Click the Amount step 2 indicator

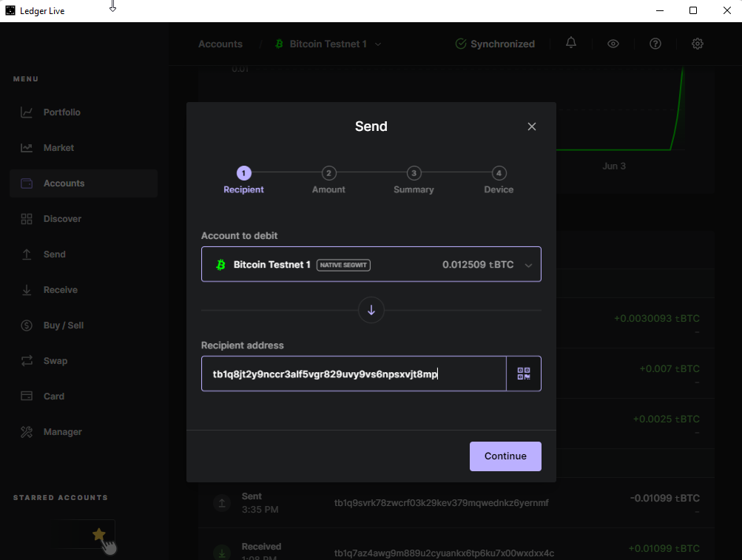point(329,173)
